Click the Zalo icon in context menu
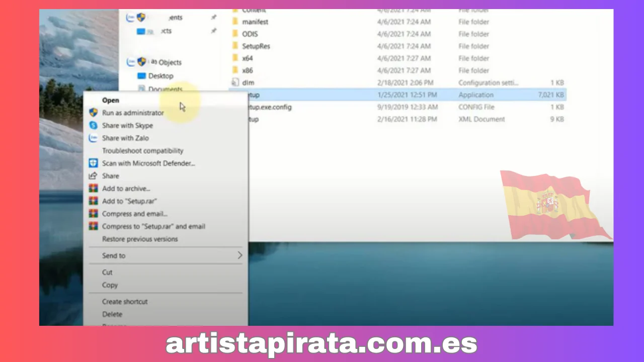Screen dimensions: 644x362 [93, 138]
